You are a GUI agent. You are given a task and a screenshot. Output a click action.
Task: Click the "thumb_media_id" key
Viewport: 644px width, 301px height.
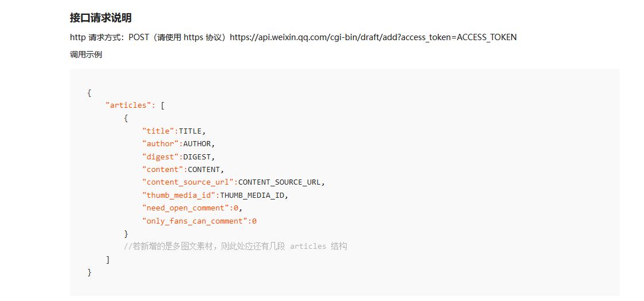point(179,195)
